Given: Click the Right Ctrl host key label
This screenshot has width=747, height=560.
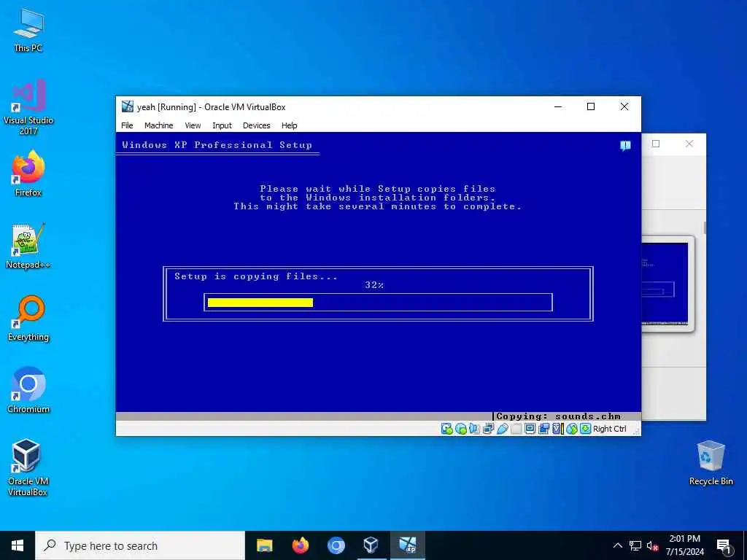Looking at the screenshot, I should click(609, 429).
